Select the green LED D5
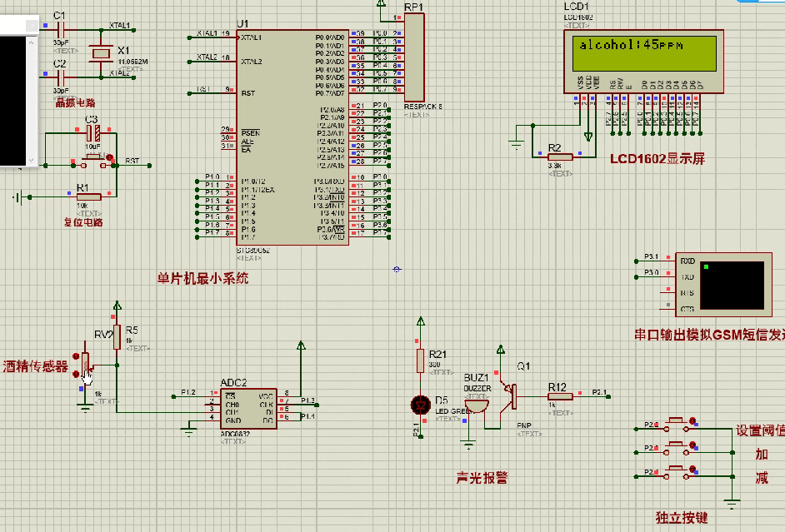This screenshot has height=532, width=785. pos(421,404)
